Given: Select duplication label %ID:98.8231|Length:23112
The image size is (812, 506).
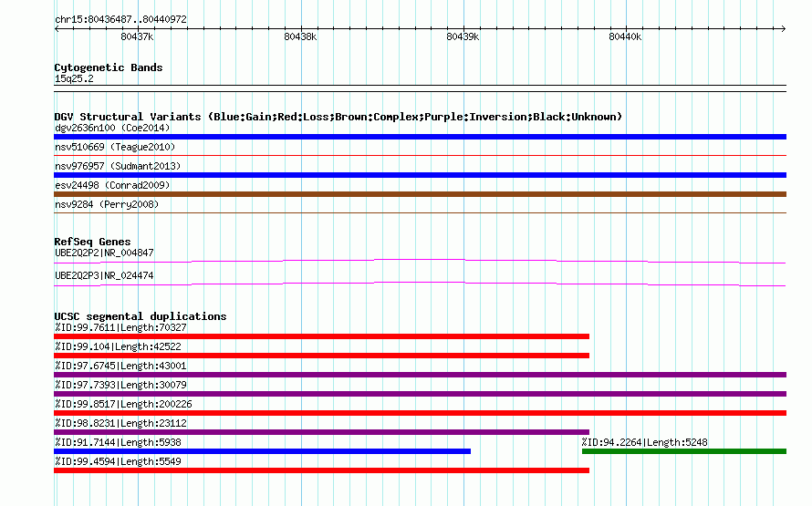Looking at the screenshot, I should [x=120, y=423].
